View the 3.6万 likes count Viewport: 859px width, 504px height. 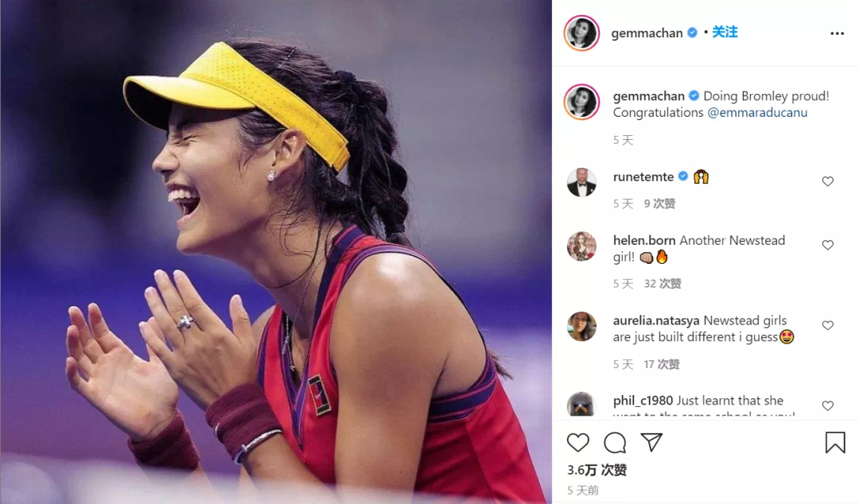click(597, 470)
